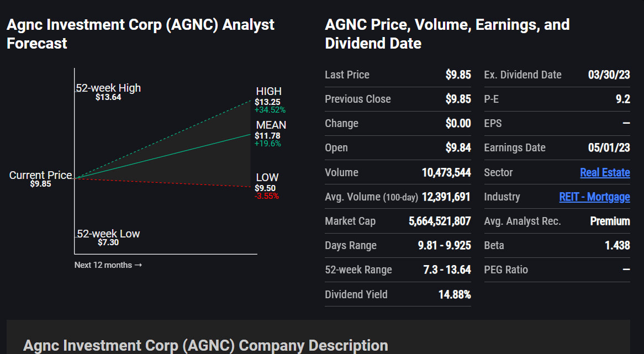
Task: Click the 52-week Low $7.30 chart label
Action: (x=108, y=237)
